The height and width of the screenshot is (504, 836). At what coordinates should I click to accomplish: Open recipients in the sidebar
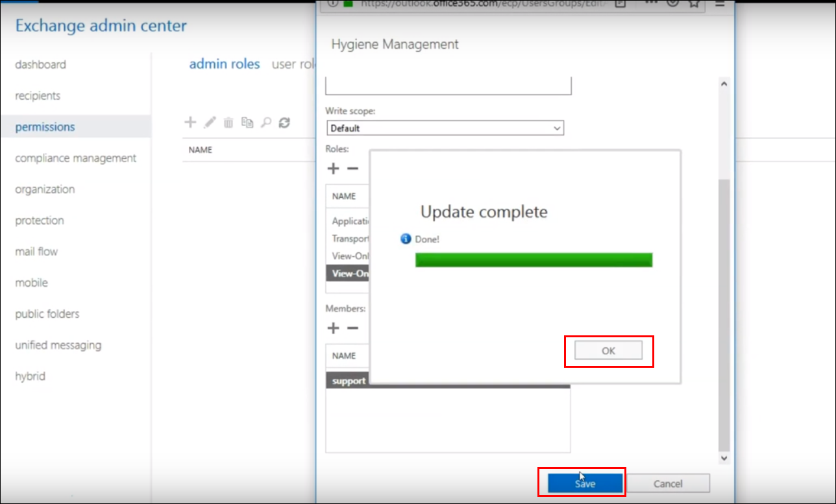tap(38, 95)
